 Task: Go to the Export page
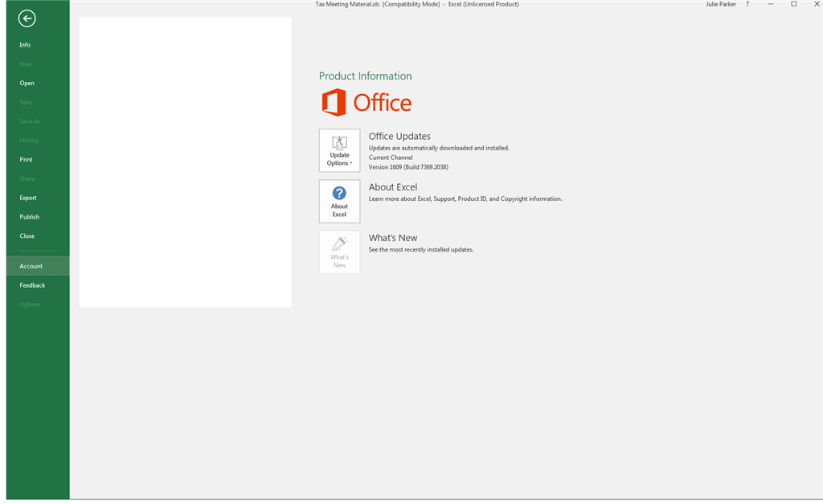(x=38, y=198)
